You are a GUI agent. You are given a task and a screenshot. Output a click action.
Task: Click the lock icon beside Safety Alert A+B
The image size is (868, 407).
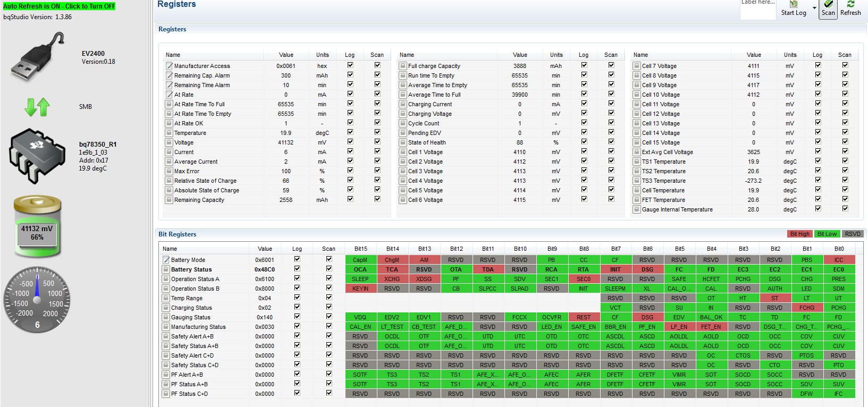[x=166, y=336]
